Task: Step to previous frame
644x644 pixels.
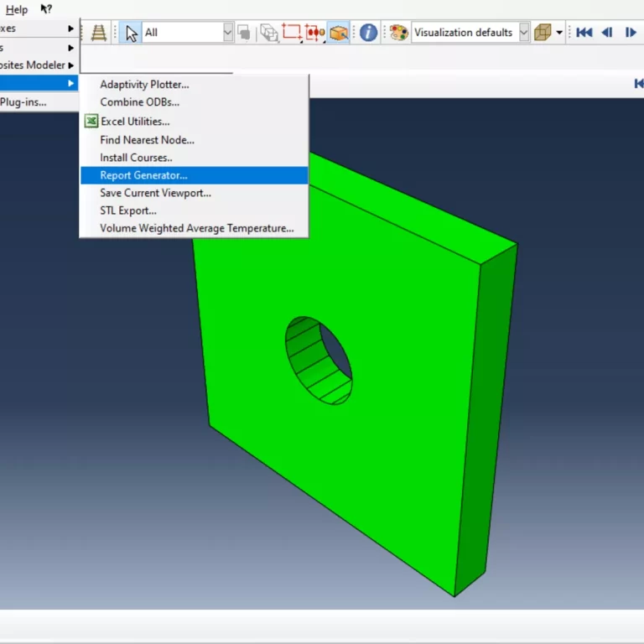Action: (x=607, y=33)
